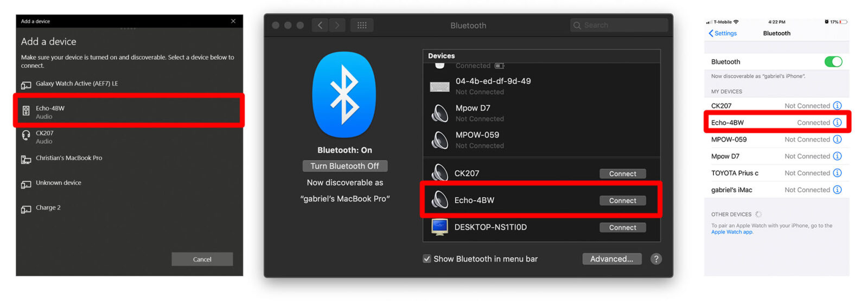Click Turn Bluetooth Off button

click(x=344, y=166)
